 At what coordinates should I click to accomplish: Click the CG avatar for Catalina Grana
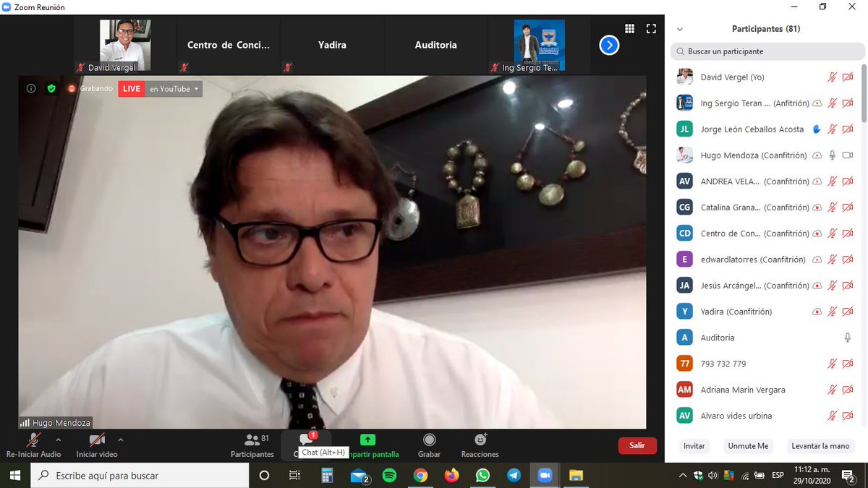(684, 207)
